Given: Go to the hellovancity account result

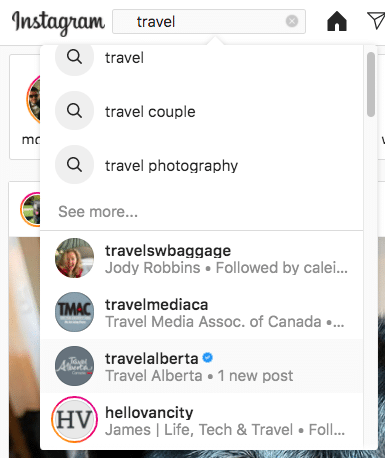Looking at the screenshot, I should (202, 420).
